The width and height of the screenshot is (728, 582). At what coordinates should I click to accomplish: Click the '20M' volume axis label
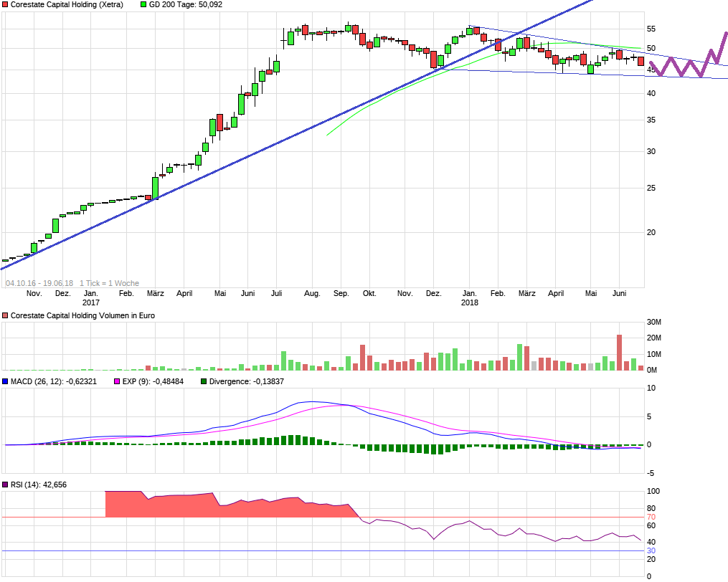pos(653,338)
